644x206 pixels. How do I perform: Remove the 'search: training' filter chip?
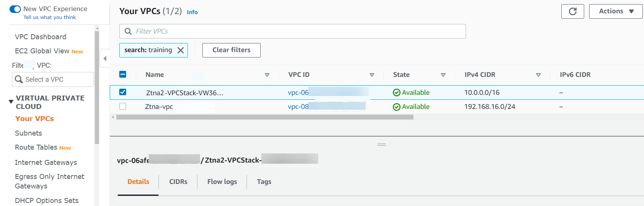[181, 50]
